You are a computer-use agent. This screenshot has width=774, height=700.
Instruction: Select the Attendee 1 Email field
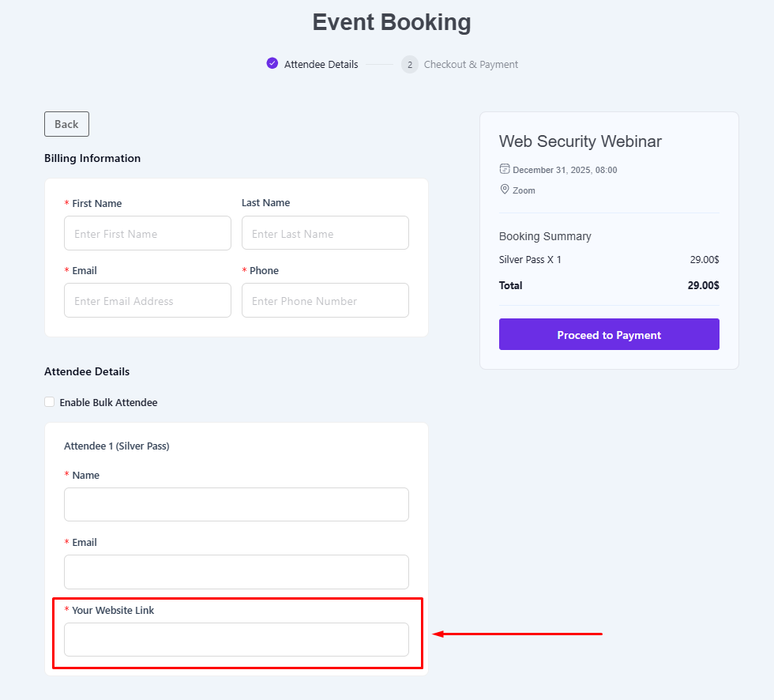click(x=236, y=571)
